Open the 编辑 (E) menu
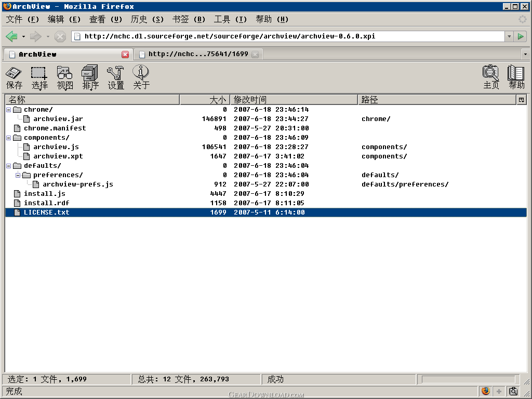532x399 pixels. coord(64,19)
